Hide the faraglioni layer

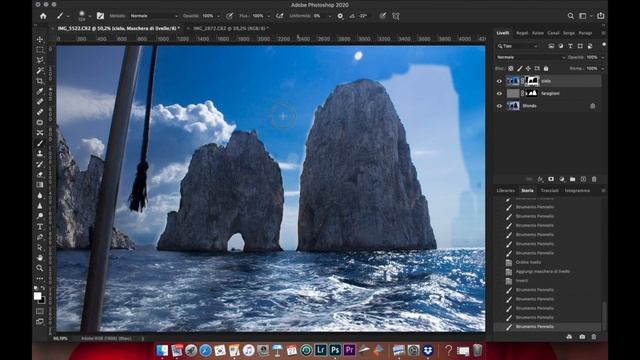(499, 93)
